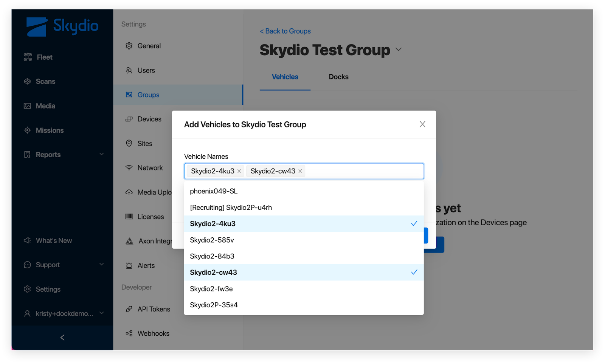This screenshot has height=364, width=605.
Task: Click the Vehicle Names label
Action: [x=206, y=156]
